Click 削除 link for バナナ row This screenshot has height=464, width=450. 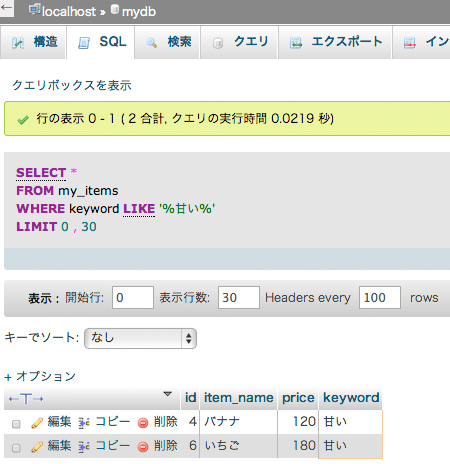166,422
